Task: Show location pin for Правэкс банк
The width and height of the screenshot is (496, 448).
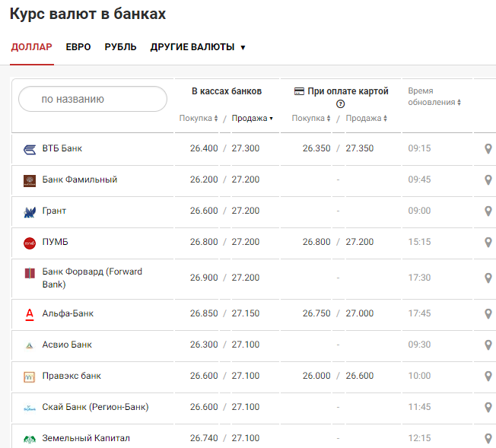Action: [488, 377]
